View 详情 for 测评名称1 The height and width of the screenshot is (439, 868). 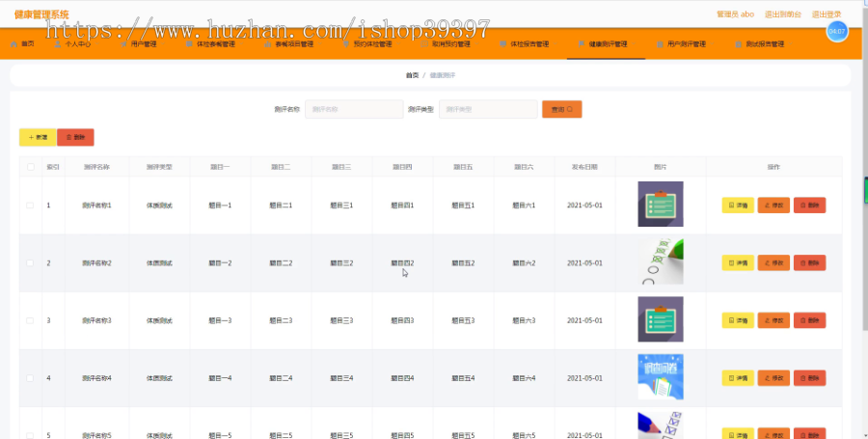coord(738,206)
